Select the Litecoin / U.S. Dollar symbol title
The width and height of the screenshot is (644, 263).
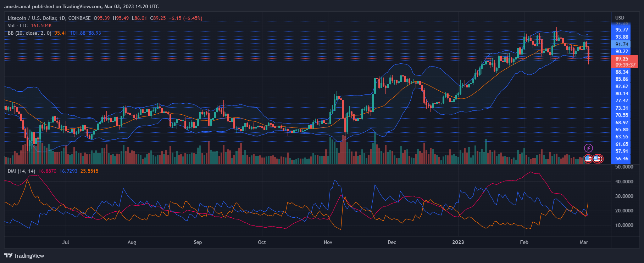49,18
